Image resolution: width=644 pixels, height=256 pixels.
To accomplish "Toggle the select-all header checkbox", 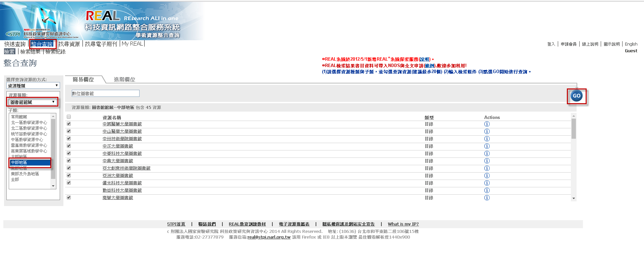I will (x=69, y=117).
